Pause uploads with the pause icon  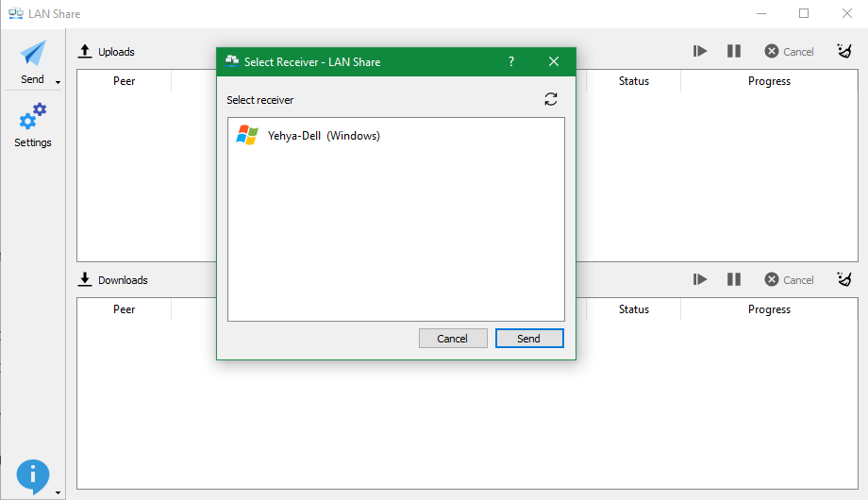pos(734,52)
